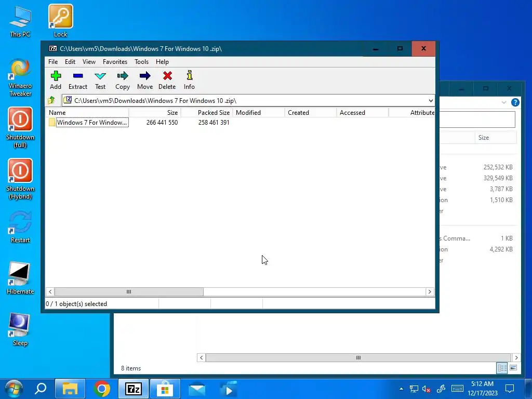
Task: Open the Start menu orb
Action: [x=14, y=389]
